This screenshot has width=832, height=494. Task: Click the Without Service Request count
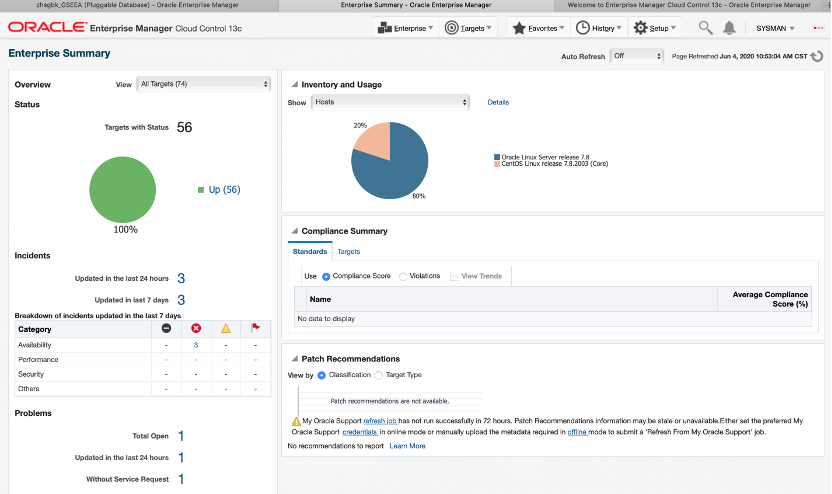pyautogui.click(x=181, y=479)
